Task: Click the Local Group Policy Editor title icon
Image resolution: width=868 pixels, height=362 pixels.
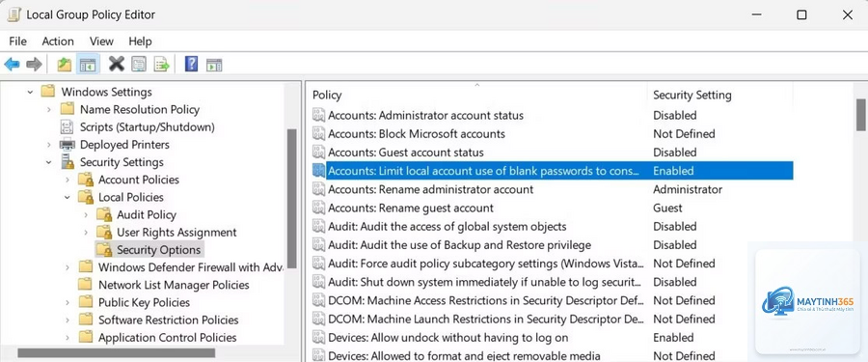Action: click(x=14, y=15)
